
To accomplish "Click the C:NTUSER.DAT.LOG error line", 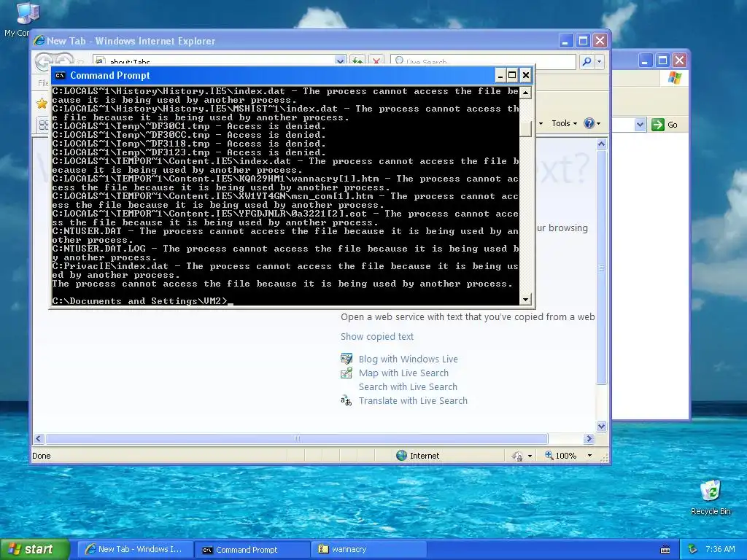I will tap(285, 253).
